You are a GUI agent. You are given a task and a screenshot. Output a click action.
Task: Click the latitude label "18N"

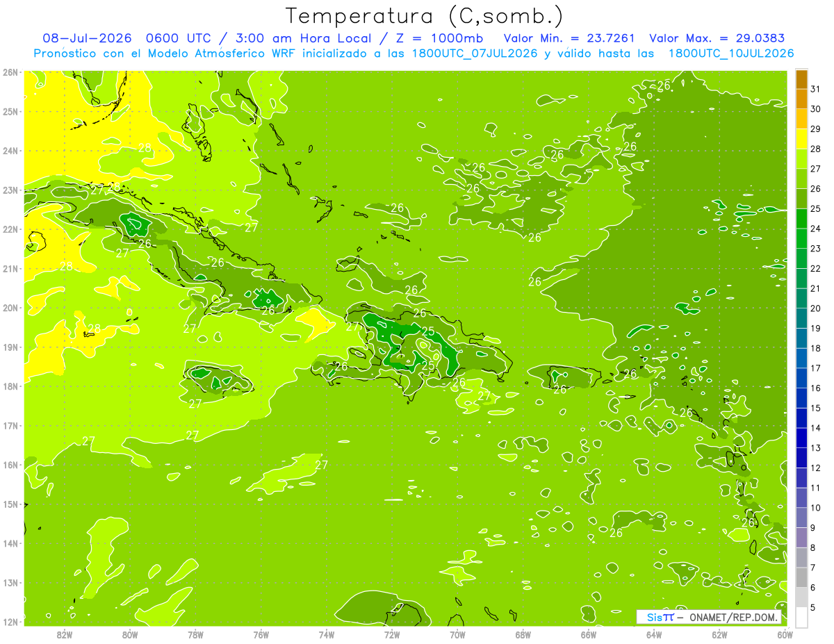point(10,386)
